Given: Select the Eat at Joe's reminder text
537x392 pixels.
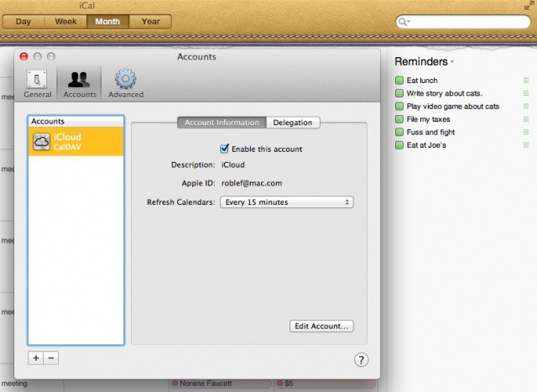Looking at the screenshot, I should 426,145.
